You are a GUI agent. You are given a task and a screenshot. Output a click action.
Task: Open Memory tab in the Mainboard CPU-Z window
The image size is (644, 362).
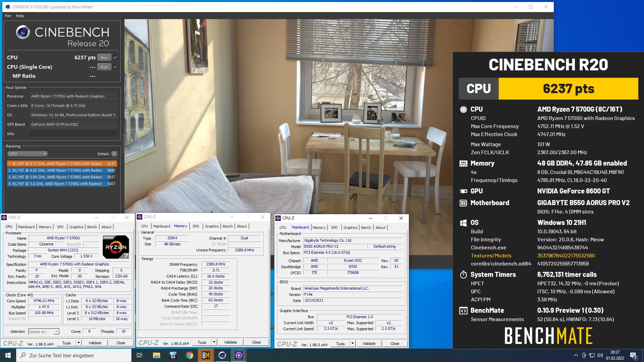(x=319, y=228)
